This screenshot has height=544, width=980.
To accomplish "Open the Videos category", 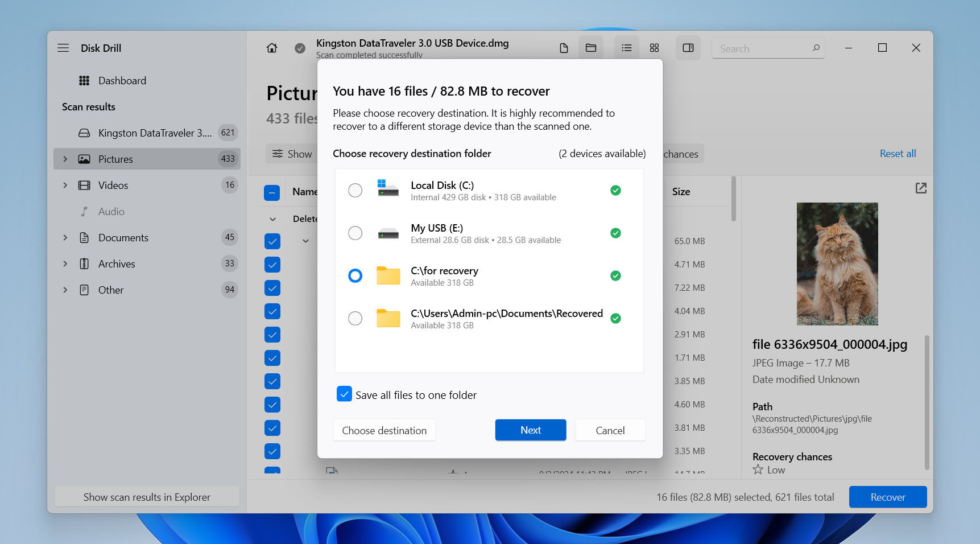I will 147,186.
